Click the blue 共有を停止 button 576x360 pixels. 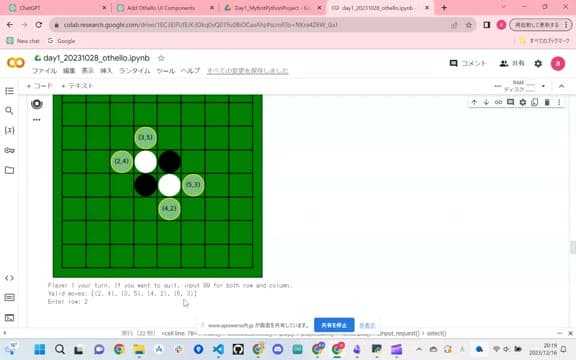pos(334,325)
